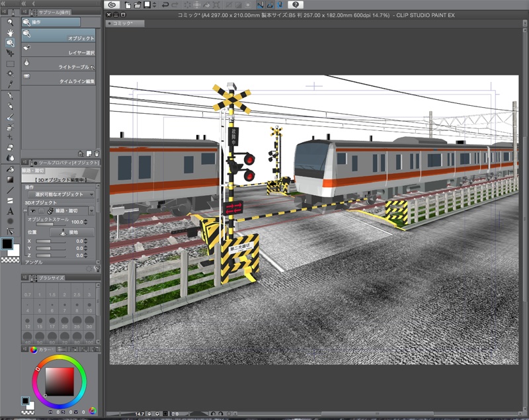Open the 選択可能なオブジェクト dropdown
Image resolution: width=529 pixels, height=420 pixels.
click(x=60, y=193)
